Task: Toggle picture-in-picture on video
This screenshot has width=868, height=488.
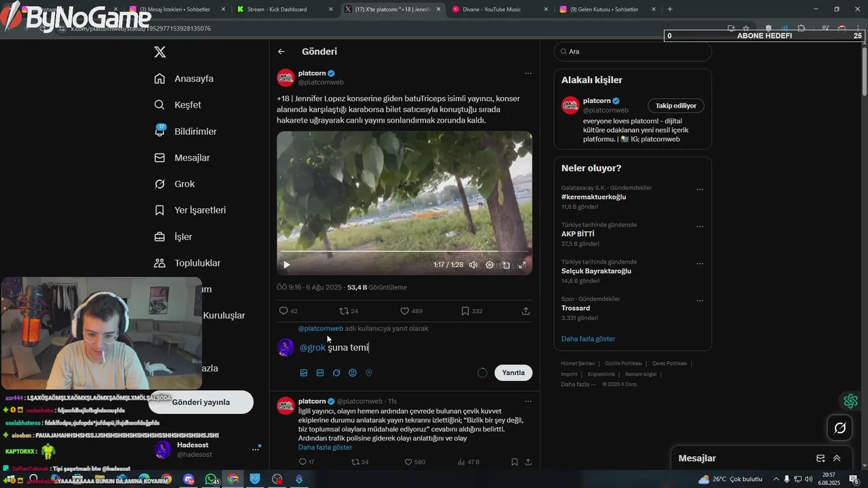Action: (x=506, y=265)
